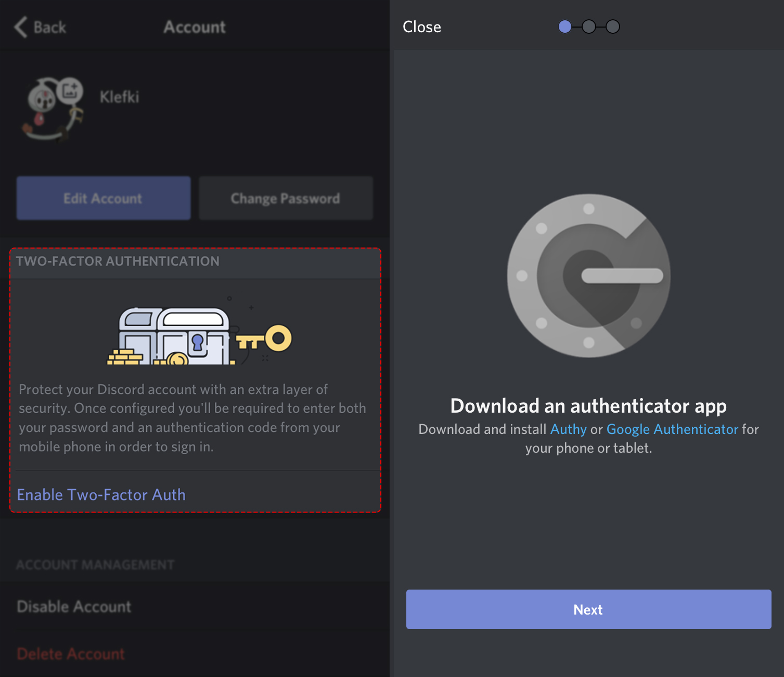Screen dimensions: 784x677
Task: Click the first blue step indicator dot
Action: 564,27
